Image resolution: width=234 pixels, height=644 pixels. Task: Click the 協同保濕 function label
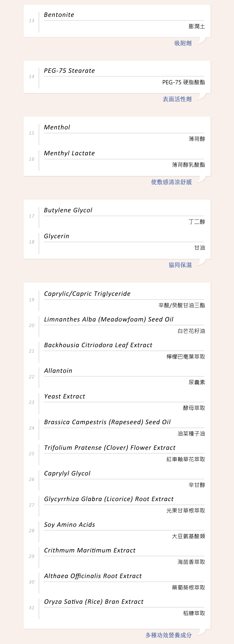point(180,265)
